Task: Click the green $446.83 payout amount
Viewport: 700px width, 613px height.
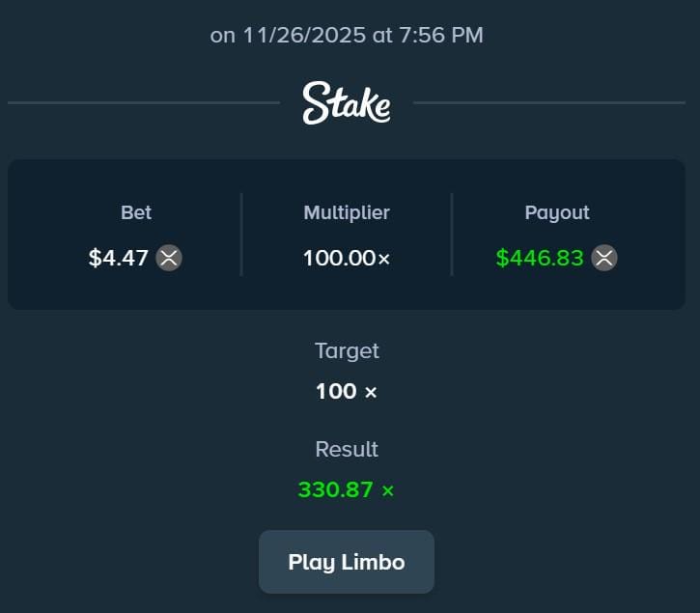Action: point(540,258)
